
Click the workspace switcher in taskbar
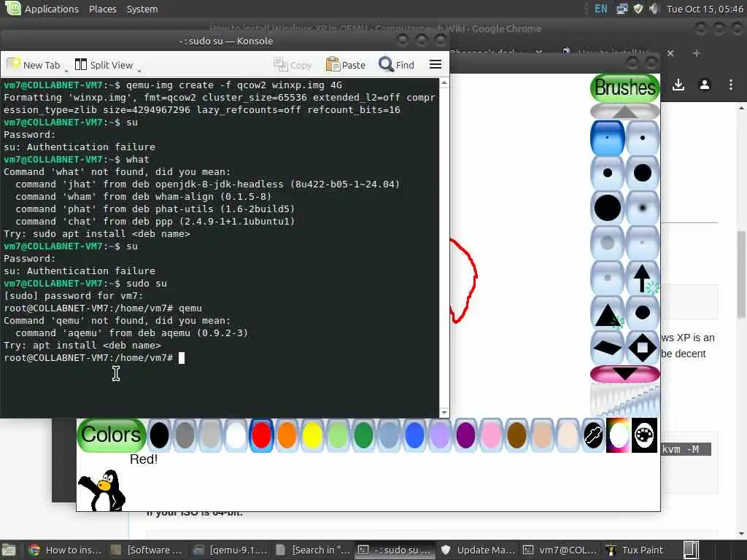pos(692,550)
